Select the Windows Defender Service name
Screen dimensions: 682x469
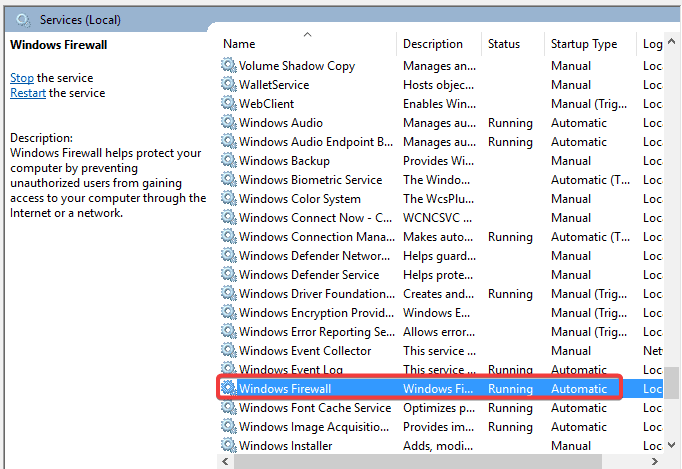click(309, 275)
